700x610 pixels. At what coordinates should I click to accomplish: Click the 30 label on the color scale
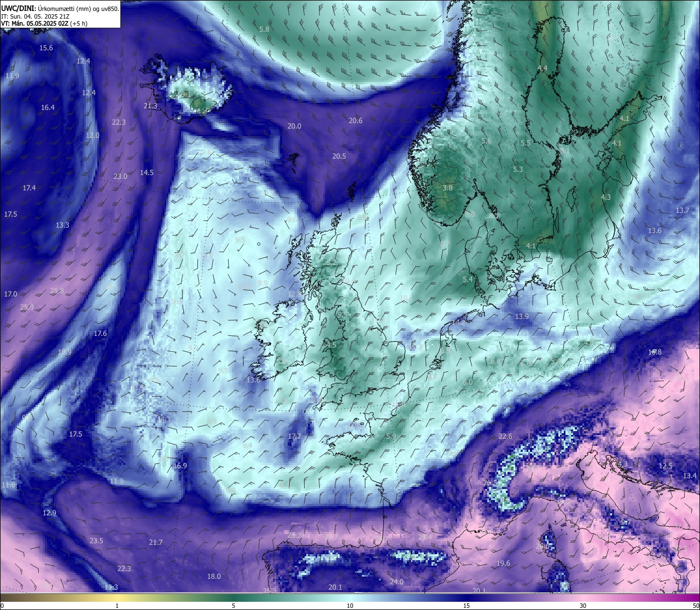pyautogui.click(x=583, y=606)
